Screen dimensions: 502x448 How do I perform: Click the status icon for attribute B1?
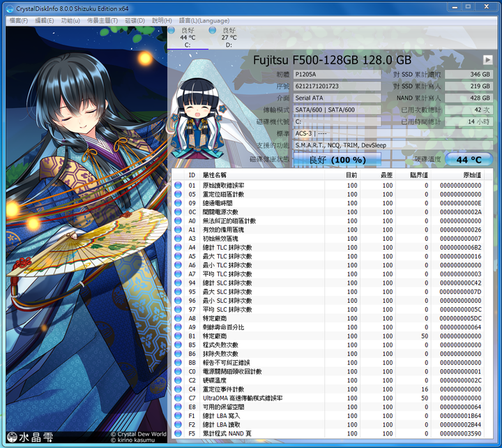178,336
